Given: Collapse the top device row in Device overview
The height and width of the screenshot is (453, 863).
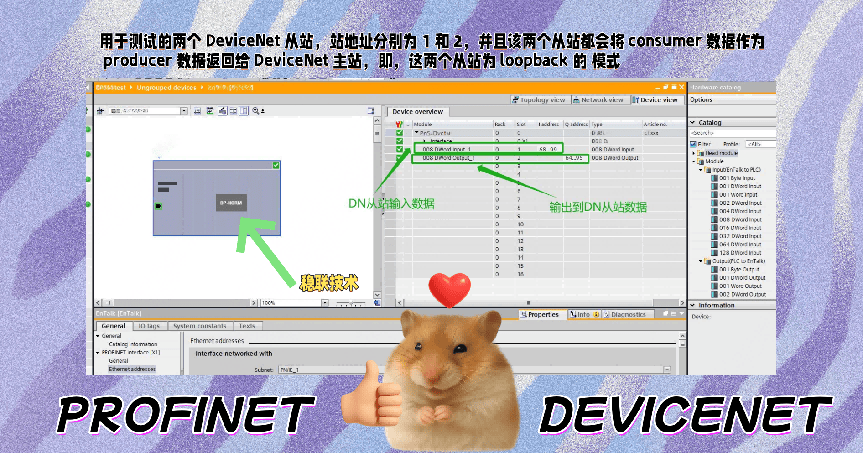Looking at the screenshot, I should (x=417, y=133).
